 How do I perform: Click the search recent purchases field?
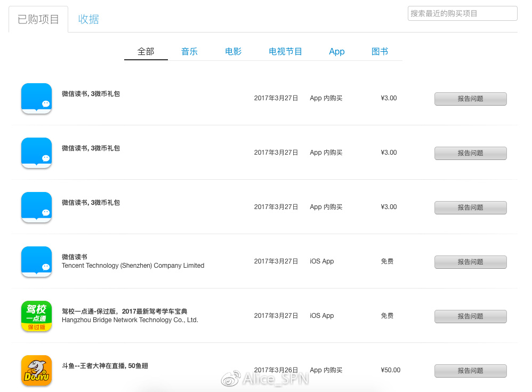pos(462,13)
